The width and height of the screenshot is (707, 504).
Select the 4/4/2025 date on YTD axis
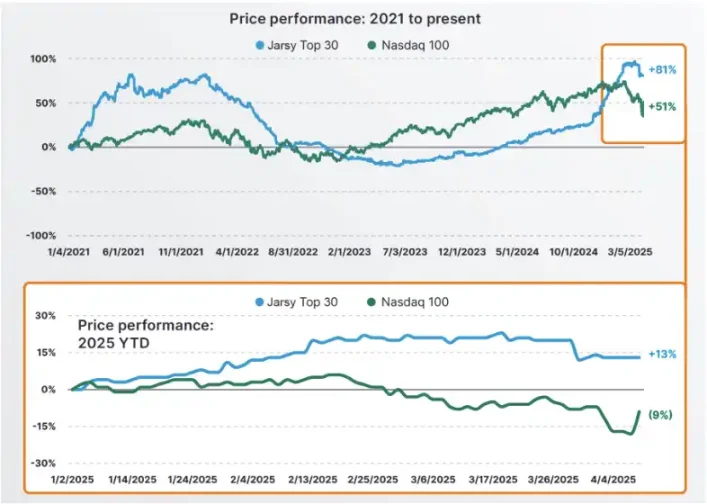click(x=613, y=480)
